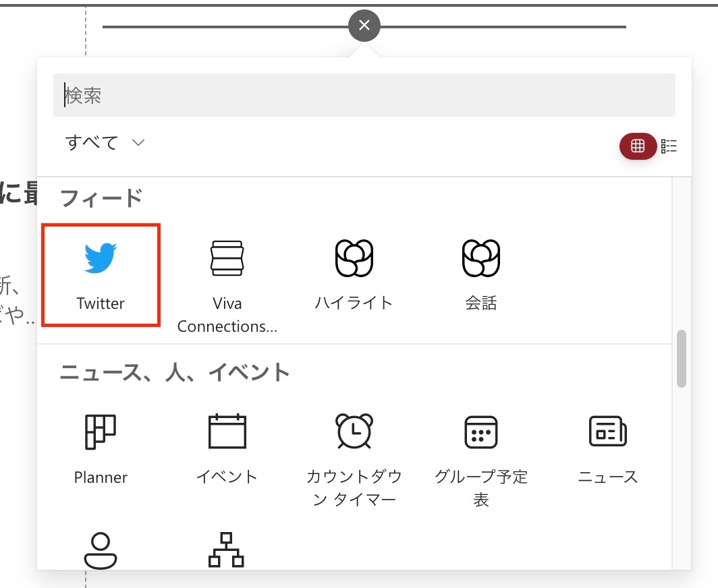Click the フィード section heading
This screenshot has width=718, height=588.
[101, 198]
